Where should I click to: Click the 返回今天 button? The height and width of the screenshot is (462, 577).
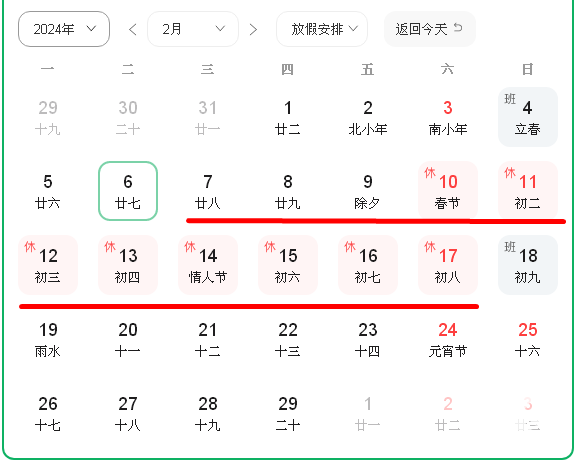430,29
